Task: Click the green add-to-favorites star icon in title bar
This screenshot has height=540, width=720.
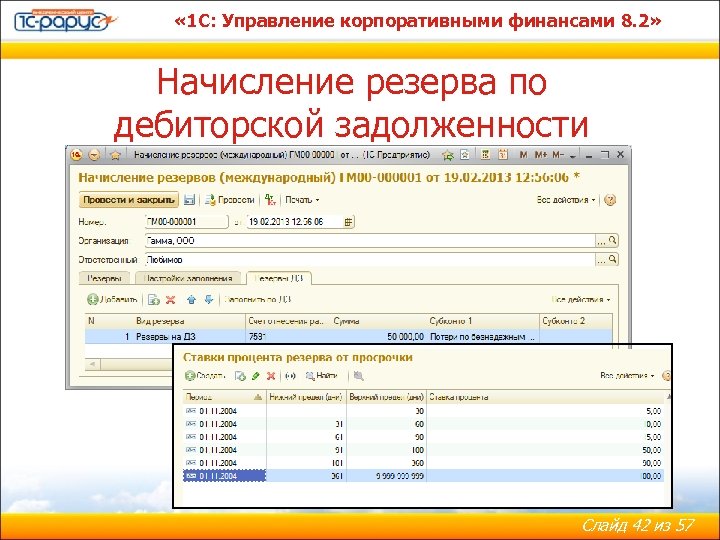Action: 447,155
